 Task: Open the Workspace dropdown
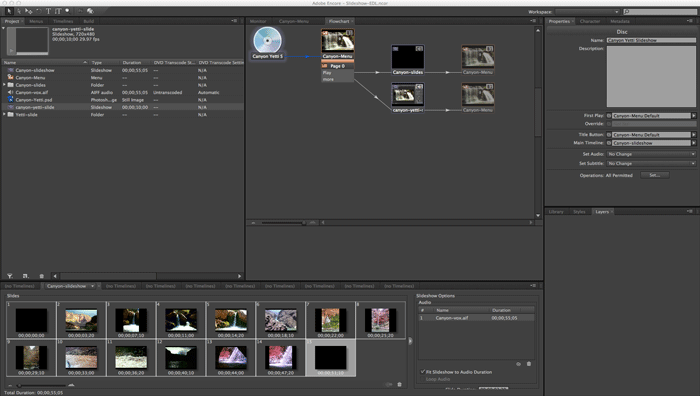click(x=588, y=12)
